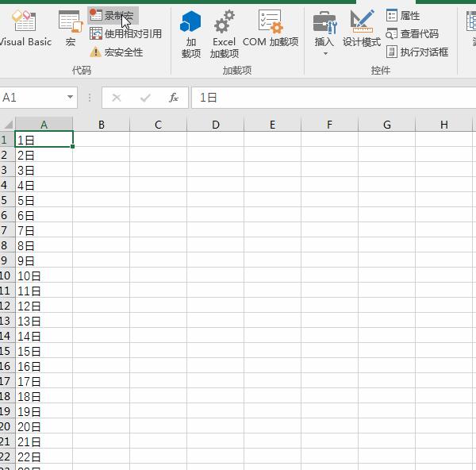
Task: Click 录制宏 to record macro
Action: click(113, 15)
